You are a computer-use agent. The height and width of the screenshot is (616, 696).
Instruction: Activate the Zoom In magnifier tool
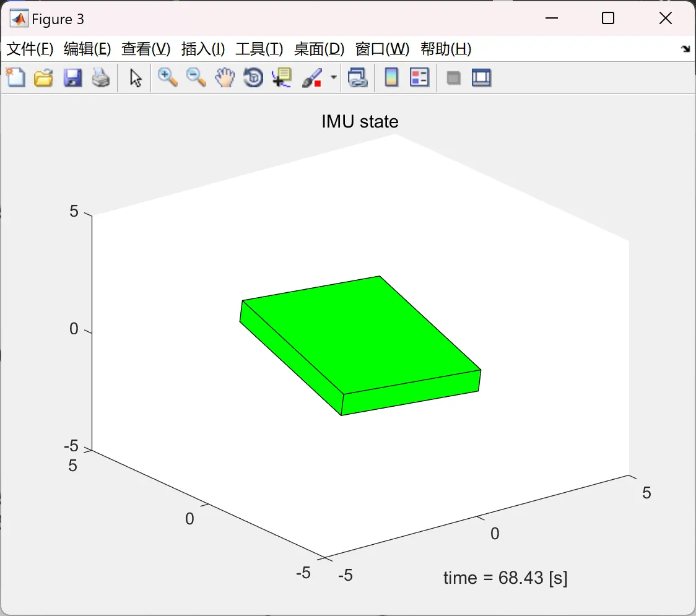[168, 77]
